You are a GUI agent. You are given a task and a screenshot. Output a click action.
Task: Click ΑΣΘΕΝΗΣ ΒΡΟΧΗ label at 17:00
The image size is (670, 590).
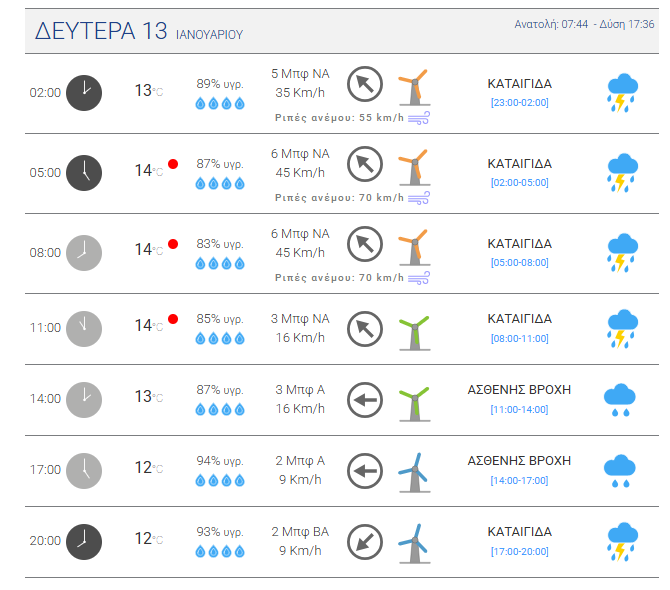(519, 461)
